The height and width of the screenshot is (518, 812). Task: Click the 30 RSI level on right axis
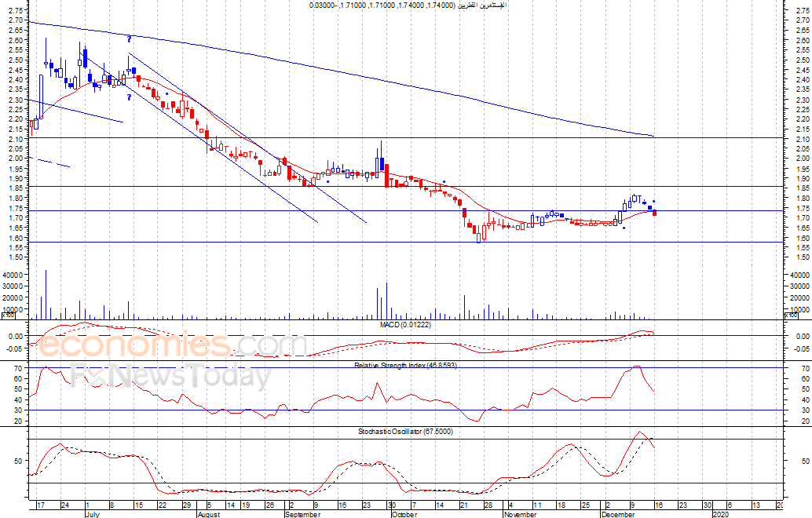pyautogui.click(x=806, y=410)
